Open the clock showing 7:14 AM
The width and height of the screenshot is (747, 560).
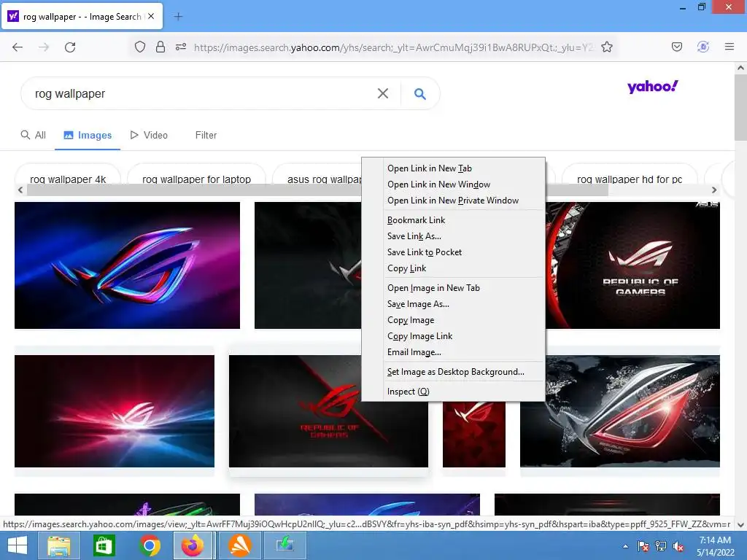click(715, 546)
